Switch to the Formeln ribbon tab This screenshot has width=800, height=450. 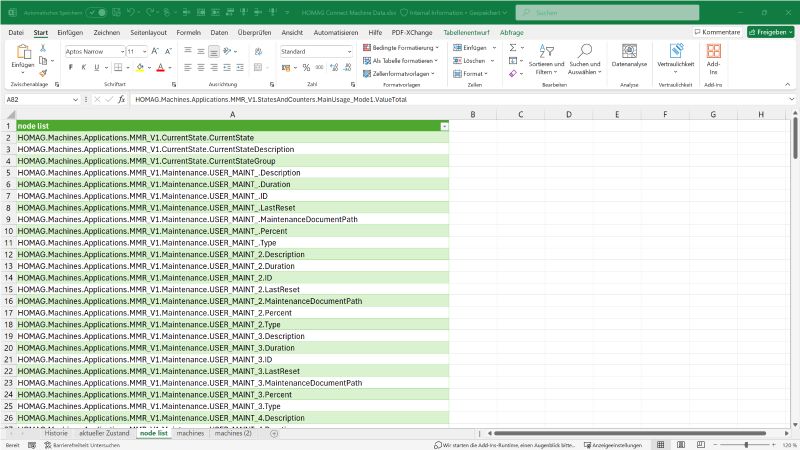tap(188, 32)
